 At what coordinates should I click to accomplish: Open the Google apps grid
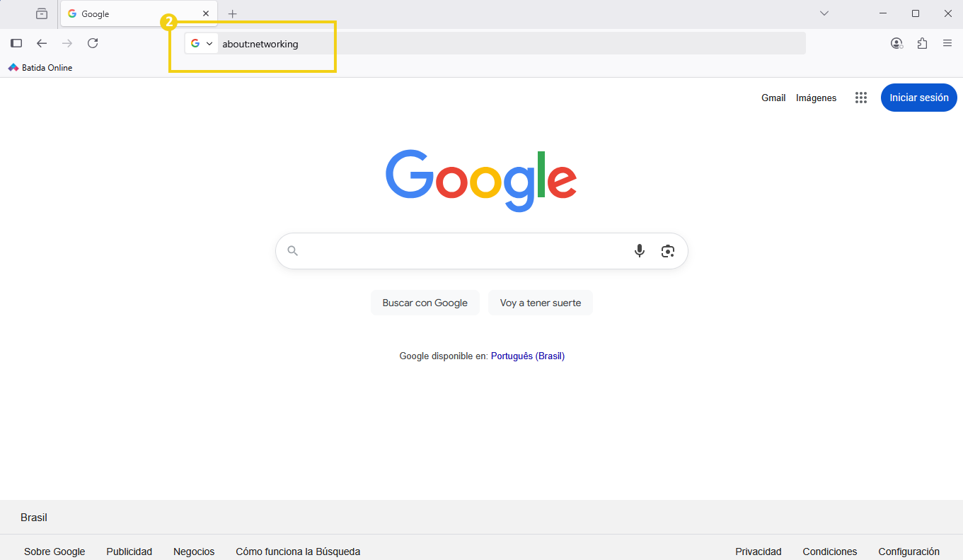coord(860,98)
